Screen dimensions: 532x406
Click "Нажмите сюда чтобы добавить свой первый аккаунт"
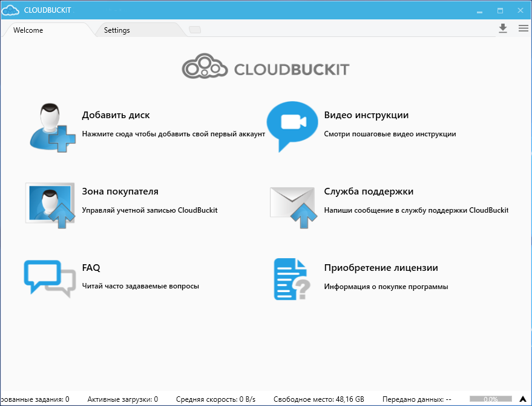coord(173,134)
